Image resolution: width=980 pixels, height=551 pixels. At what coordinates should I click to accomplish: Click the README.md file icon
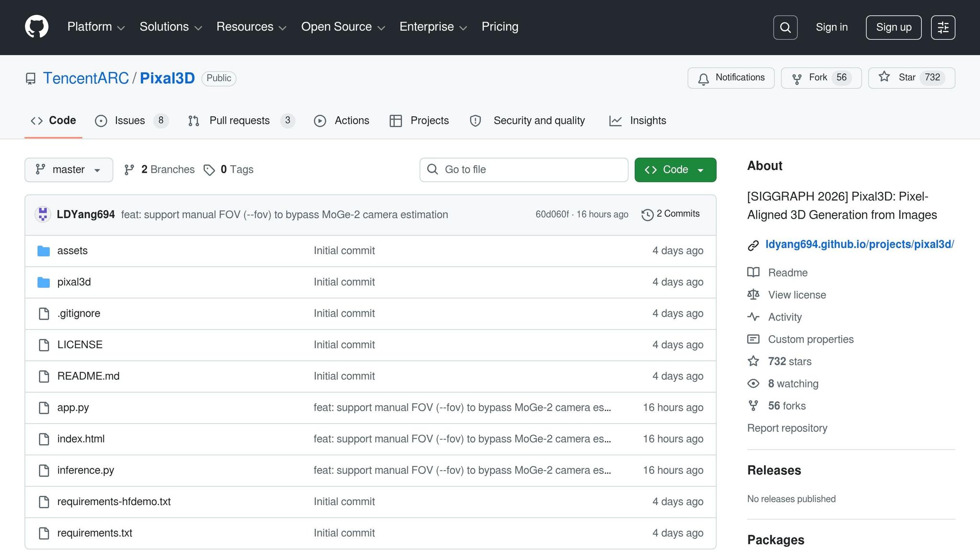pyautogui.click(x=44, y=376)
